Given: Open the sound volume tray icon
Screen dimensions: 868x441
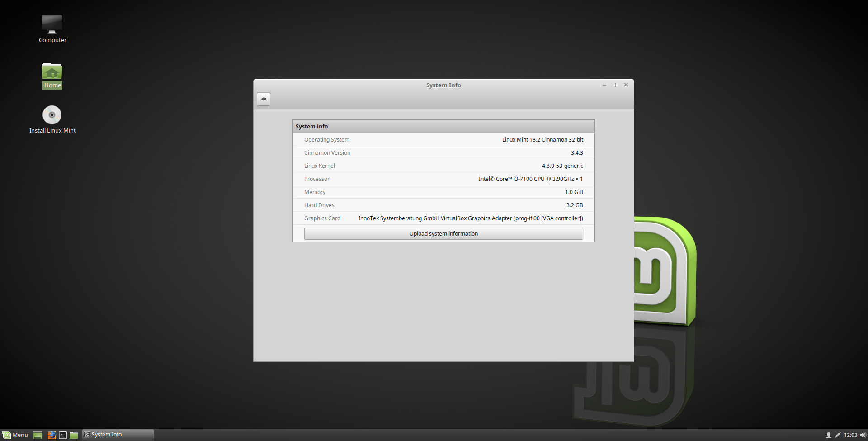Looking at the screenshot, I should 863,435.
